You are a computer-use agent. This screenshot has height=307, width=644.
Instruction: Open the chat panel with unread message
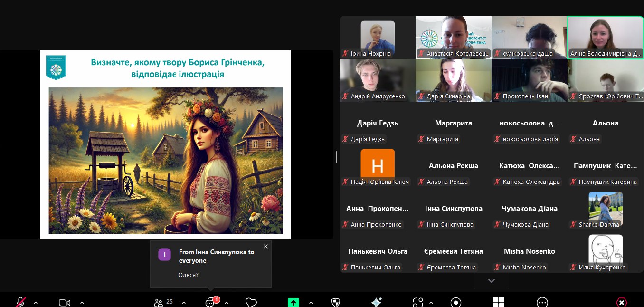coord(210,302)
